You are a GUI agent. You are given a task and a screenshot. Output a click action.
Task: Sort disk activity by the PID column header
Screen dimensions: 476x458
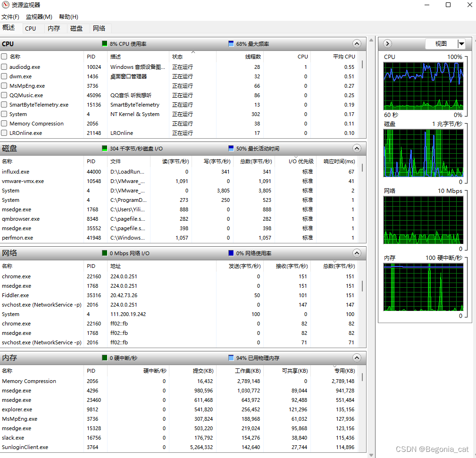pos(91,161)
